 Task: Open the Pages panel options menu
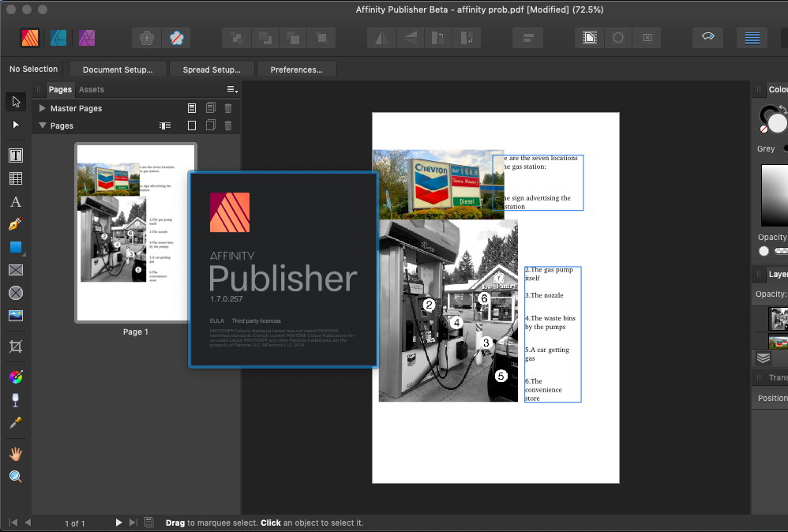pos(231,89)
